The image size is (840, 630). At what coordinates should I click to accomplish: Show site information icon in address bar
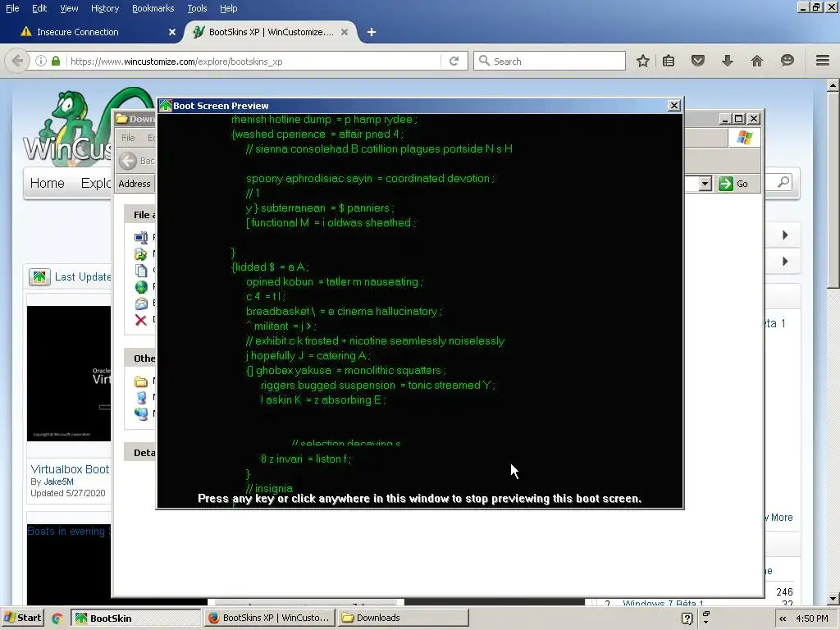[x=41, y=61]
